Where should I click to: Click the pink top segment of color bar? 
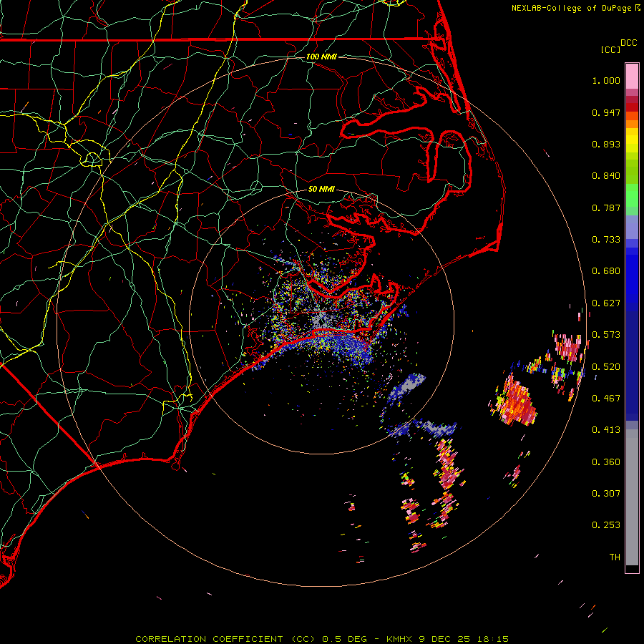click(632, 77)
